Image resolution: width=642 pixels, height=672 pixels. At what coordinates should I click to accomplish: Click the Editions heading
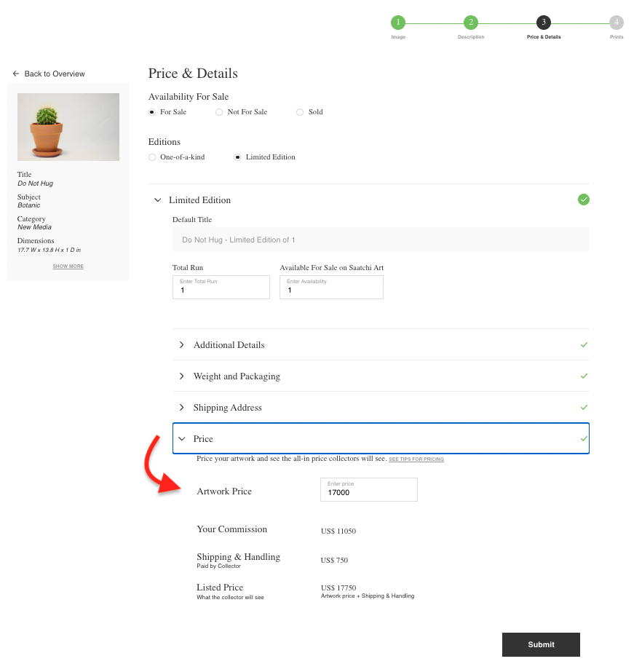pos(165,142)
